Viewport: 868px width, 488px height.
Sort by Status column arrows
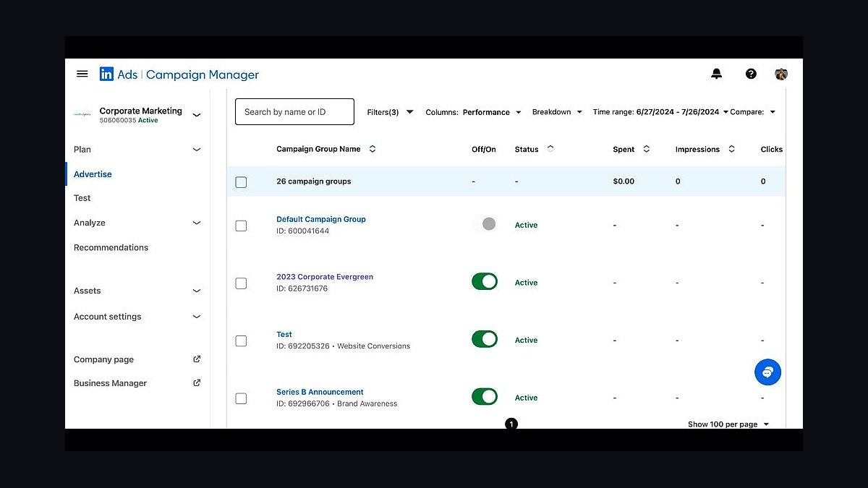coord(550,149)
